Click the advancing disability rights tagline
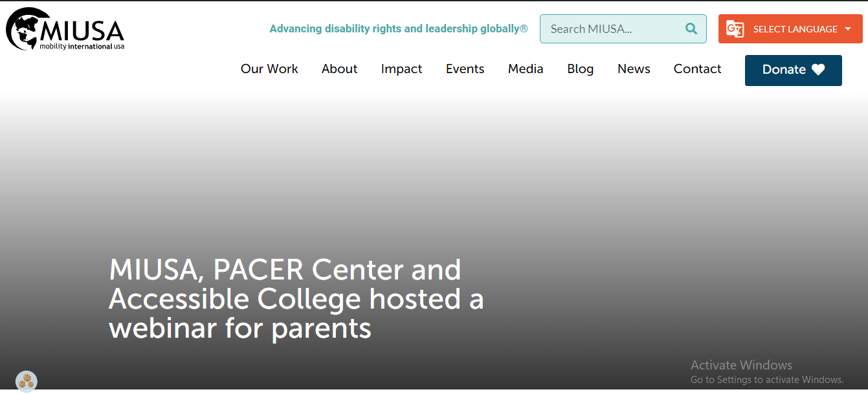 398,28
